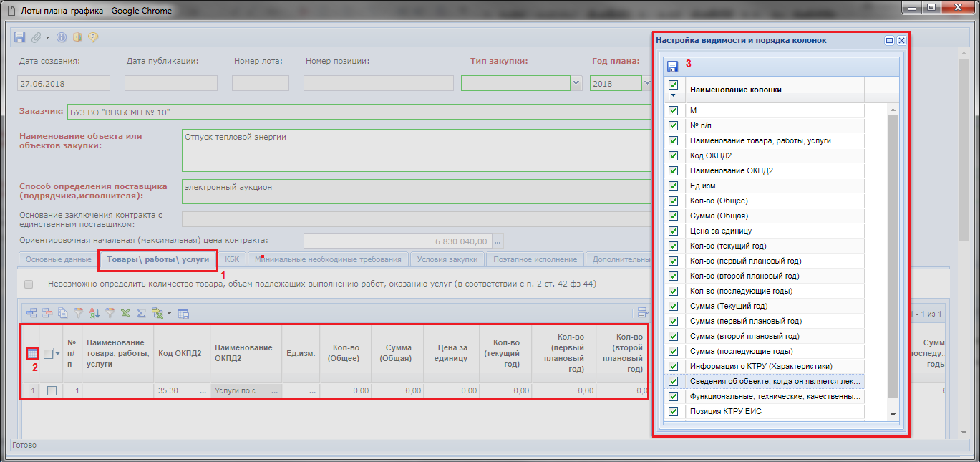Click the A-Я sort icon
This screenshot has height=462, width=980.
coord(94,313)
